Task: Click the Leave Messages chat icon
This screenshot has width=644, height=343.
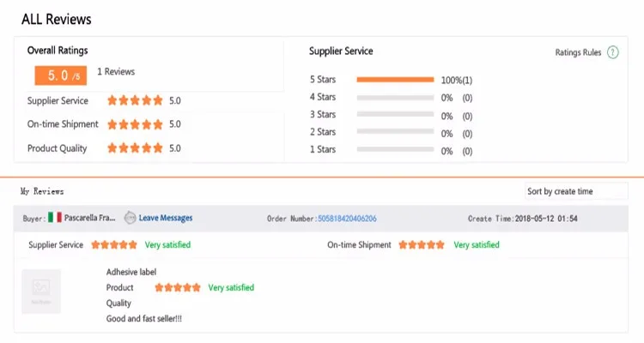Action: click(130, 218)
